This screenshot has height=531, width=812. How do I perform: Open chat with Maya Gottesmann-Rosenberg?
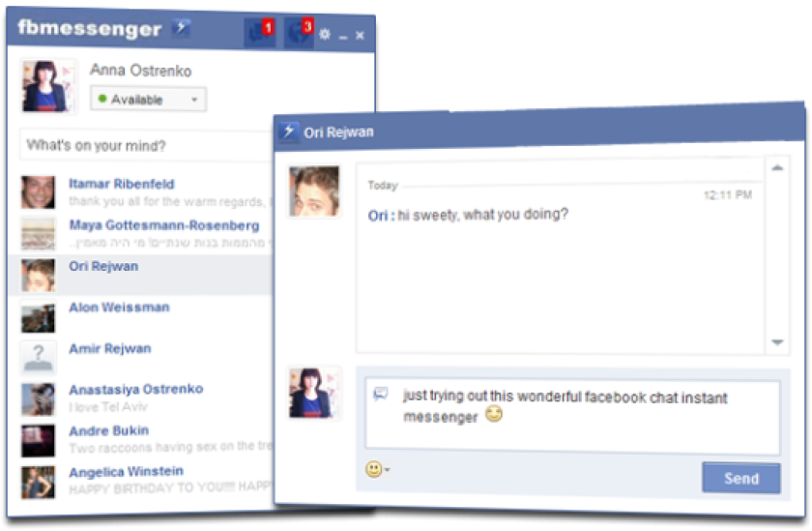tap(164, 225)
